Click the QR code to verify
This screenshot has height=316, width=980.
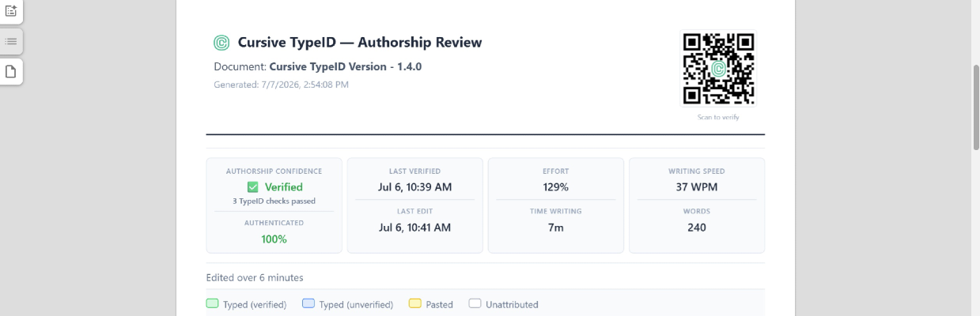pos(718,68)
